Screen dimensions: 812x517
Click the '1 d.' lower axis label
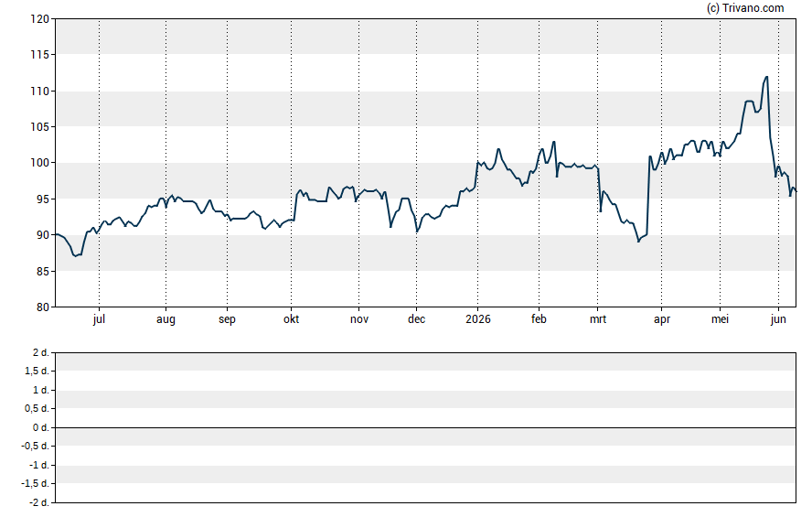point(41,390)
